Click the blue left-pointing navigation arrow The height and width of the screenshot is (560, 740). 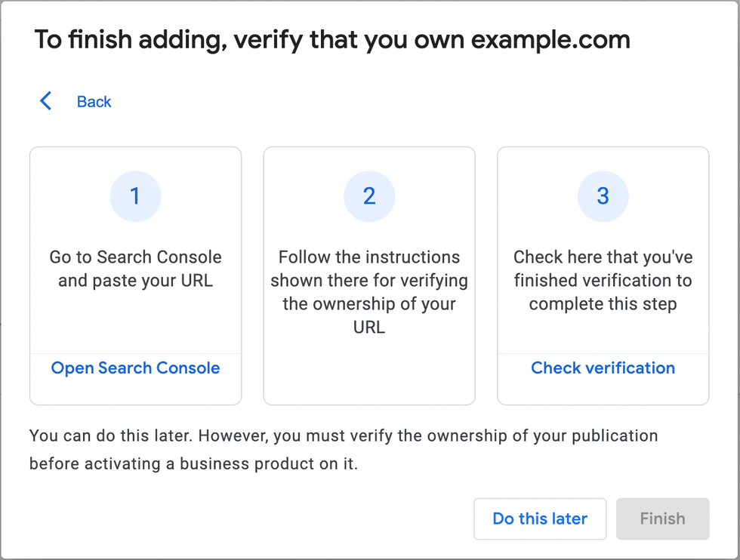pos(46,100)
